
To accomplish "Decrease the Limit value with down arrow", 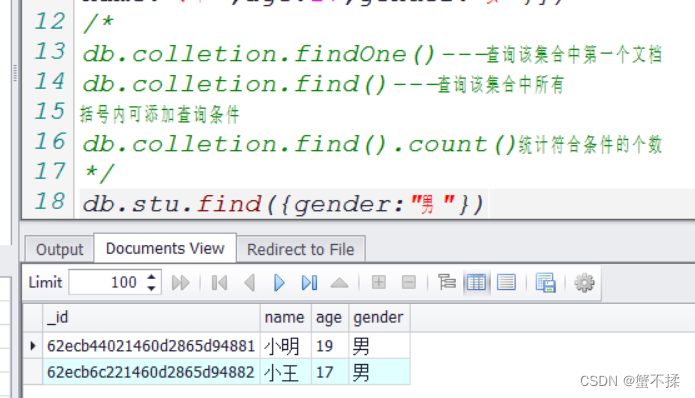I will tap(151, 288).
